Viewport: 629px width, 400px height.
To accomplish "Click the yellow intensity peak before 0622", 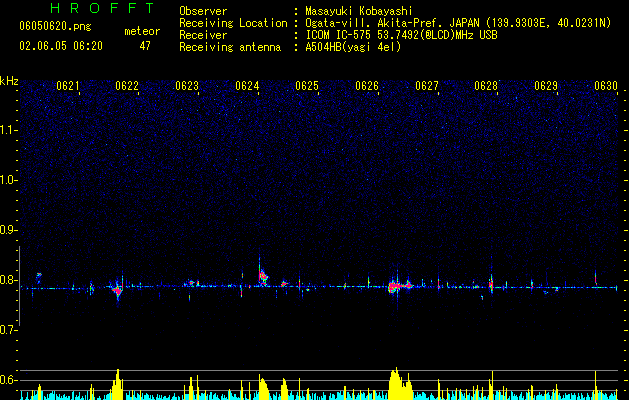I will coord(118,384).
